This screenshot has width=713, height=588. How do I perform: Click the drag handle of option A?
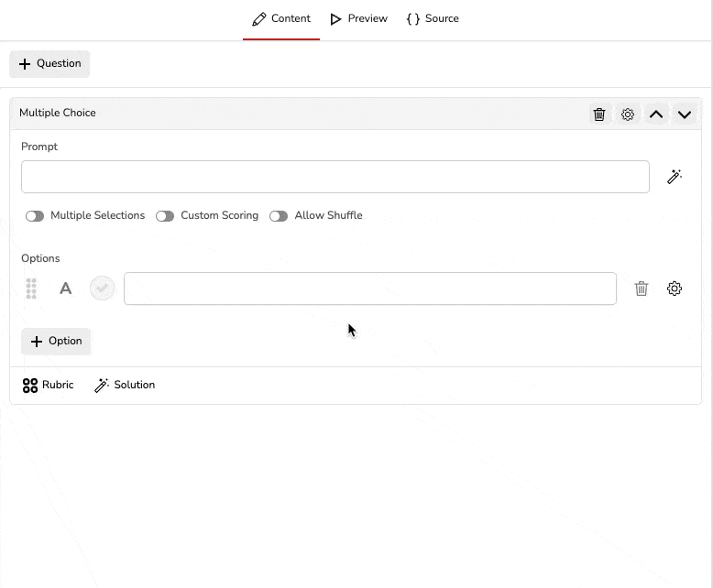click(x=31, y=289)
